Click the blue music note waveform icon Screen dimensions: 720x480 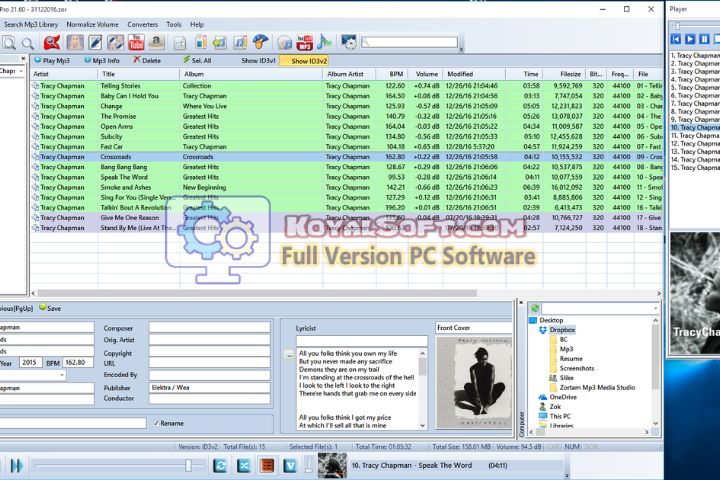coord(324,42)
